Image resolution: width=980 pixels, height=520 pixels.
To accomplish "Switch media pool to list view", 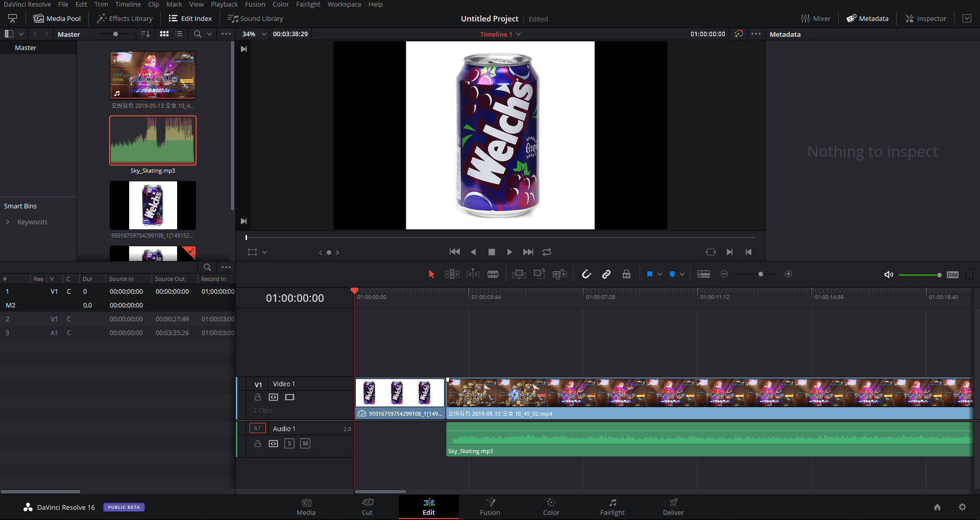I will [179, 34].
